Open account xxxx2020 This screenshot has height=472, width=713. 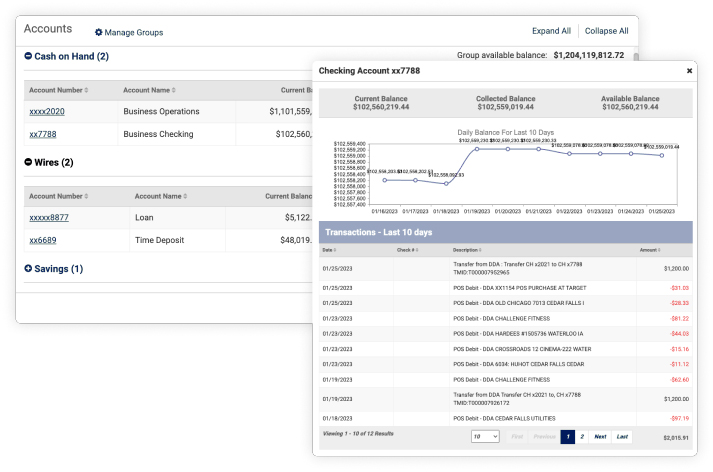coord(47,111)
